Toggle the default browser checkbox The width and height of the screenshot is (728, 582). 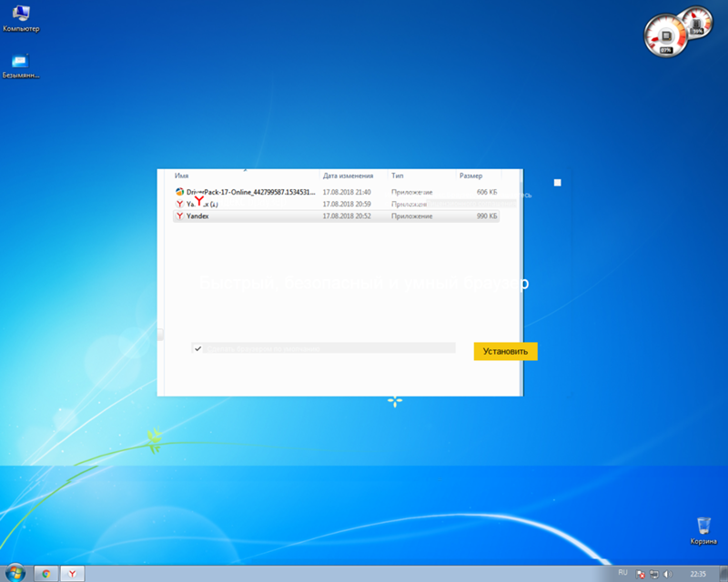point(198,348)
